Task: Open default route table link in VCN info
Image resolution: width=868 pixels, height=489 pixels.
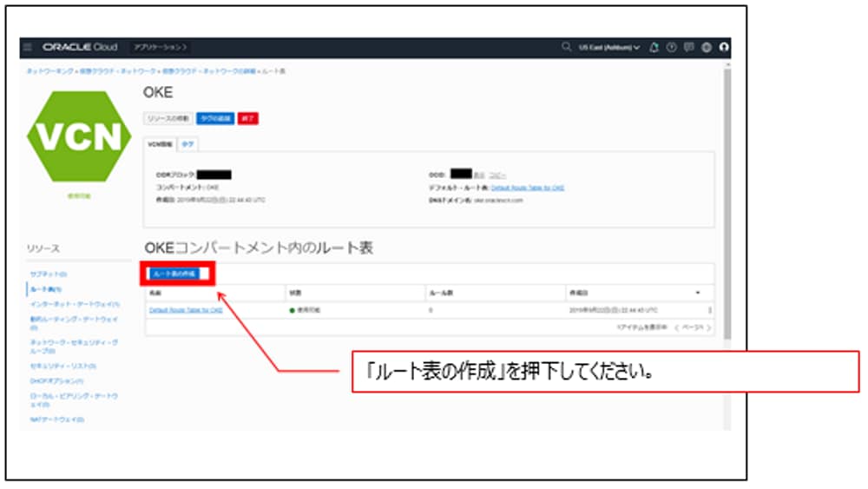Action: point(528,188)
